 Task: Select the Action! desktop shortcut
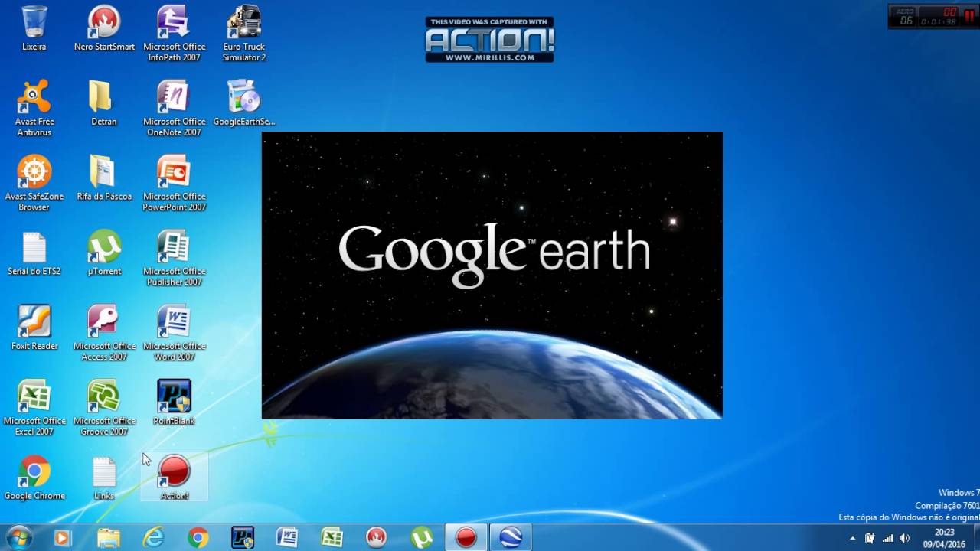174,478
